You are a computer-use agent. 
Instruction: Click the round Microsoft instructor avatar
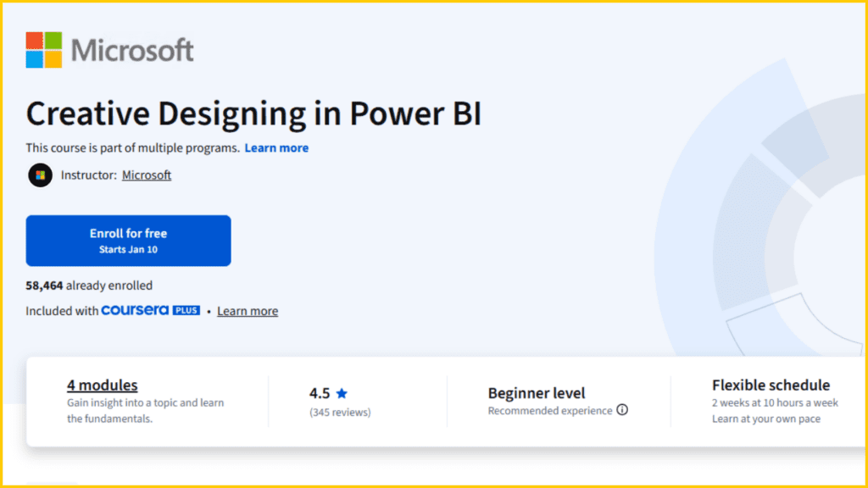coord(41,175)
